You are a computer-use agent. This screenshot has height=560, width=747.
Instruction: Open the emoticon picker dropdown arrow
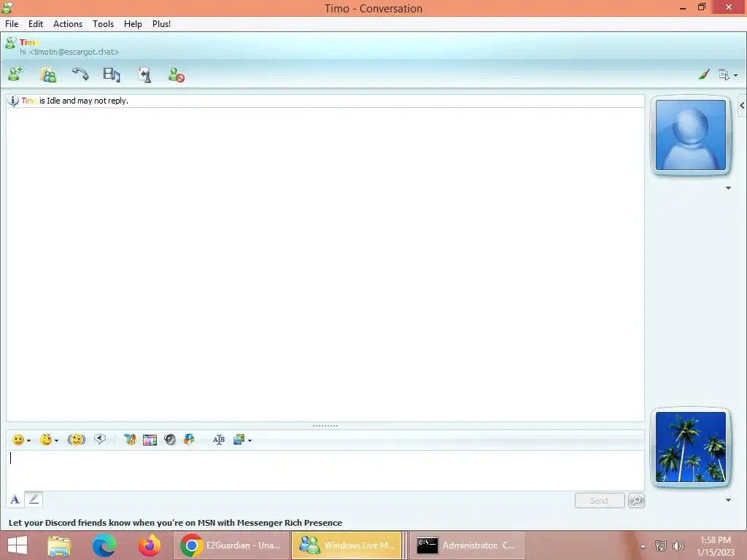29,440
